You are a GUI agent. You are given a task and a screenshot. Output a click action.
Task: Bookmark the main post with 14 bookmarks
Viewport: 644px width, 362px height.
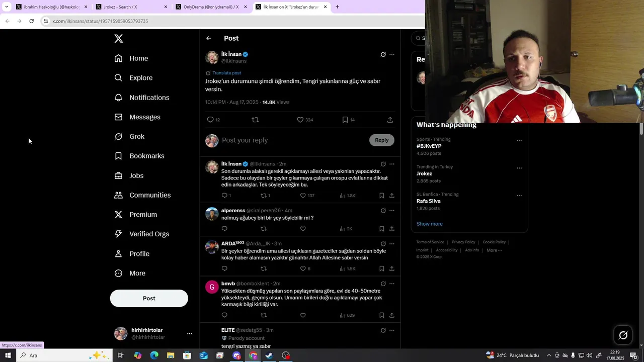pos(348,120)
